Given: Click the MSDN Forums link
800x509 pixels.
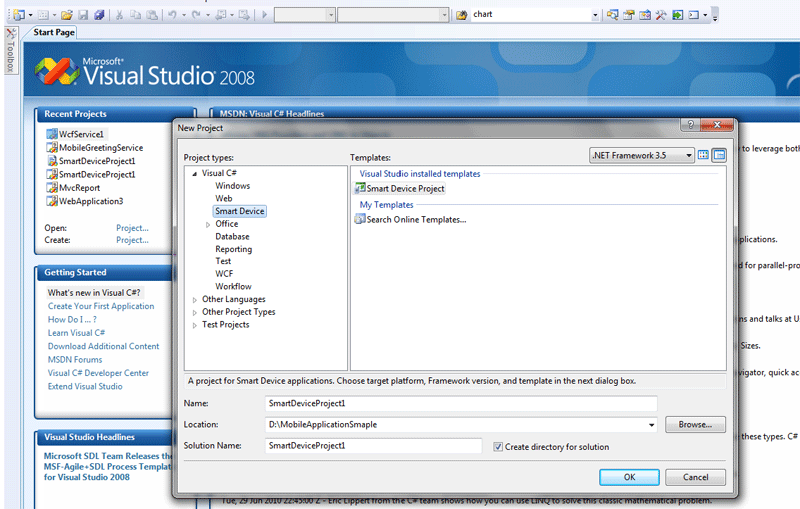Looking at the screenshot, I should 75,360.
